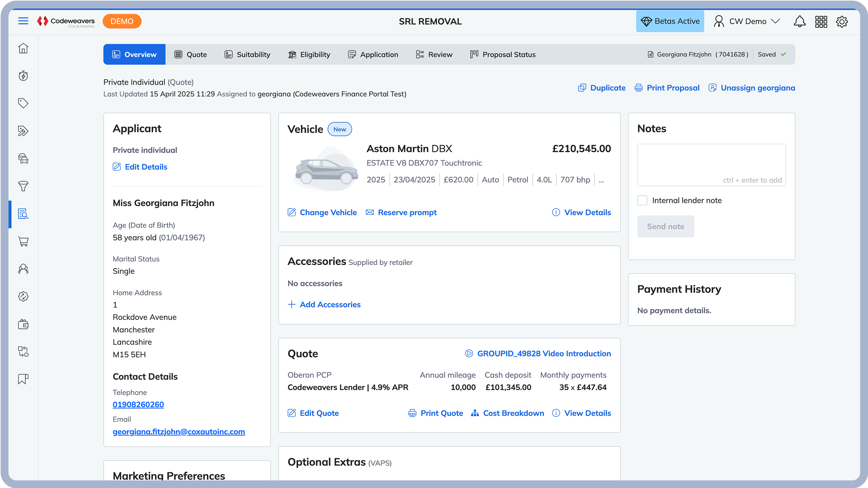
Task: Open the apps grid icon
Action: click(821, 22)
